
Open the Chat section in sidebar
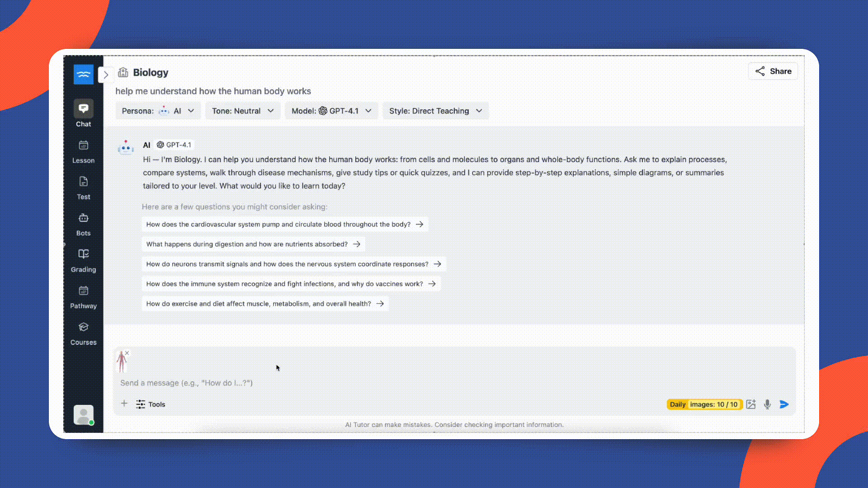click(x=83, y=113)
